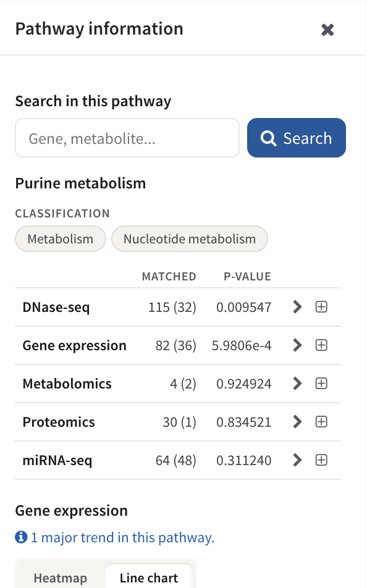
Task: Open Proteomics details chevron
Action: pos(297,422)
